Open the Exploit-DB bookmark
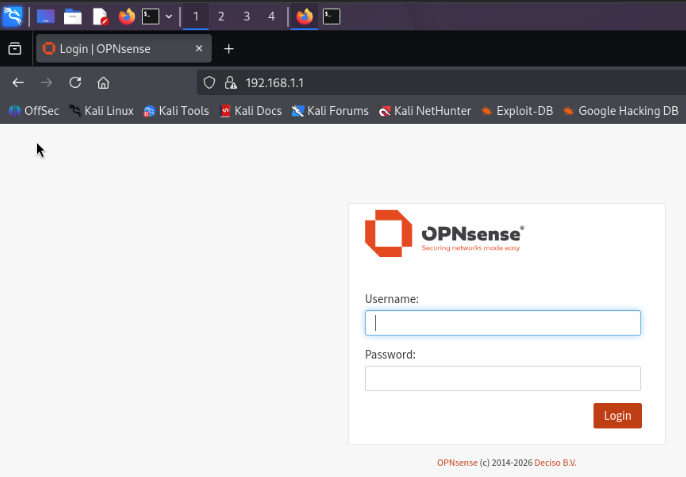 coord(517,111)
